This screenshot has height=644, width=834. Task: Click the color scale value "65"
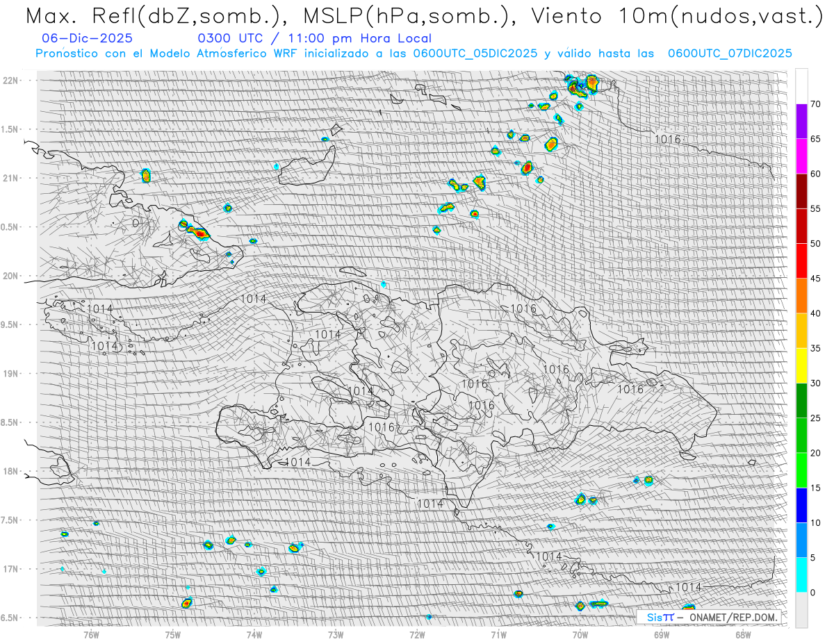(x=816, y=139)
